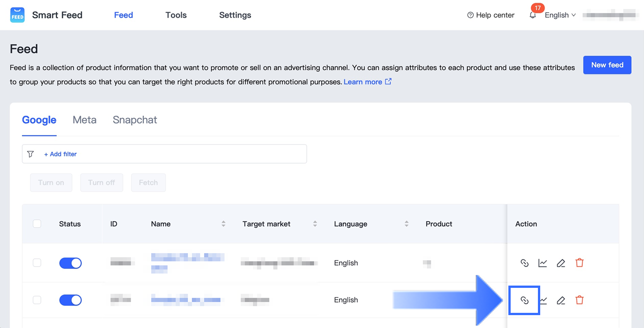Click the blurred feed name in the first row

pyautogui.click(x=188, y=263)
